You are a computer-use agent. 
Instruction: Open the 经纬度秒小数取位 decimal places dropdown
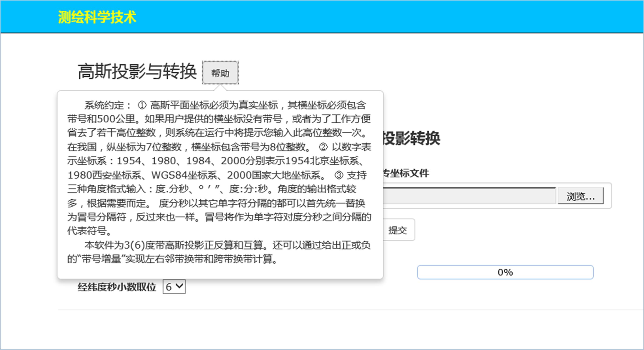point(174,287)
